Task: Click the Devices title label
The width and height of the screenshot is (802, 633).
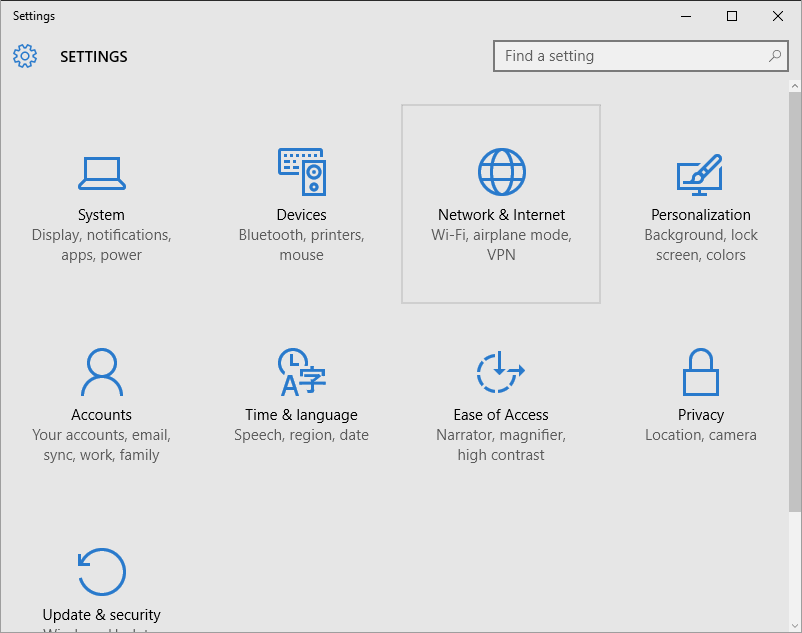Action: pyautogui.click(x=301, y=215)
